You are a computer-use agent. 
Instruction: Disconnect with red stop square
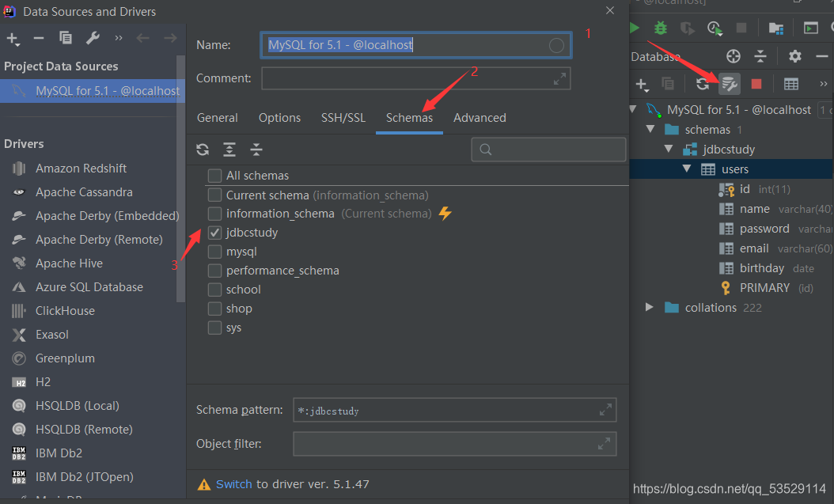pos(756,84)
